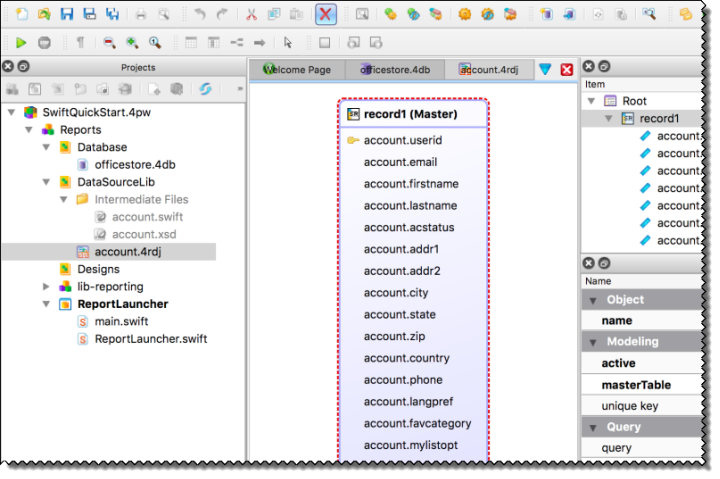
Task: Open main.swift in ReportLauncher
Action: pos(121,321)
